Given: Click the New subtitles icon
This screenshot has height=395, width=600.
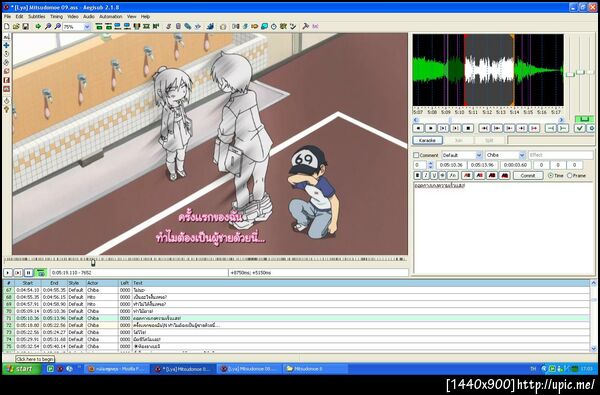Looking at the screenshot, I should pos(7,26).
